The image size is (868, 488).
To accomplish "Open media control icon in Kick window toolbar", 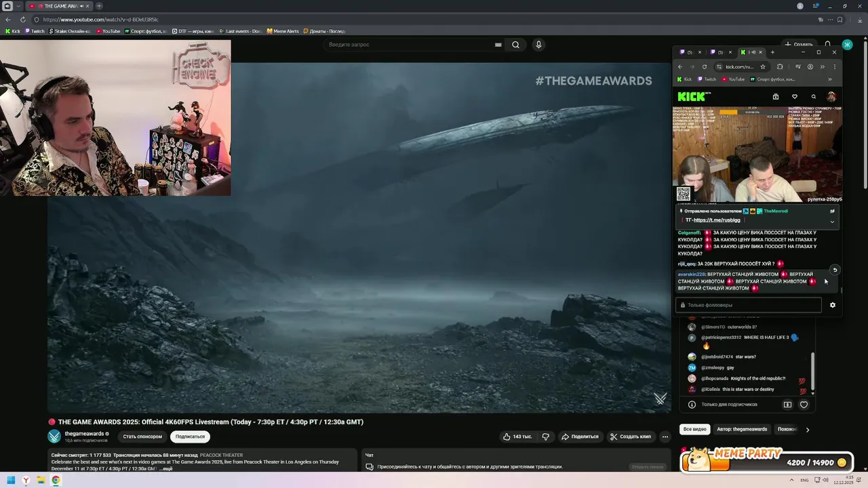I will (798, 66).
